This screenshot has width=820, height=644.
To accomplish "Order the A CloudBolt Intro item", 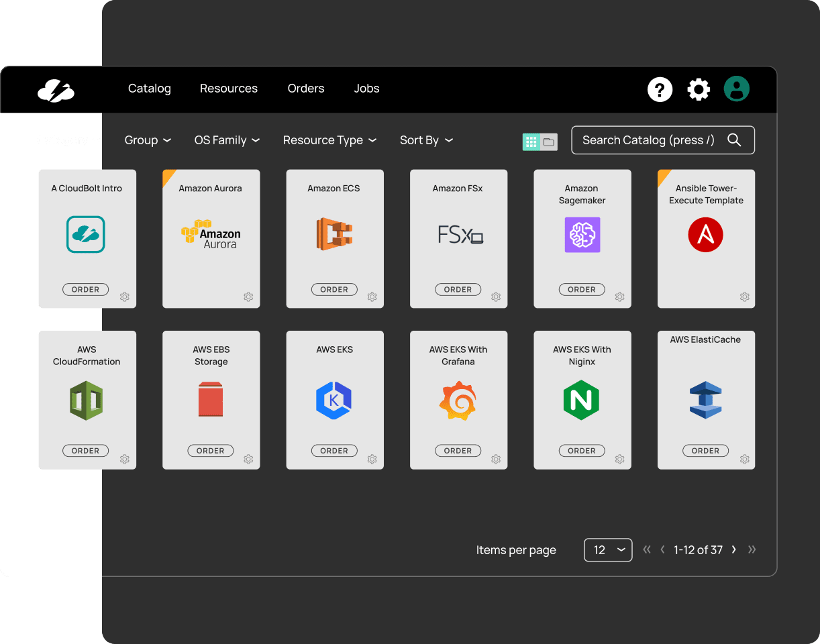I will (x=86, y=290).
